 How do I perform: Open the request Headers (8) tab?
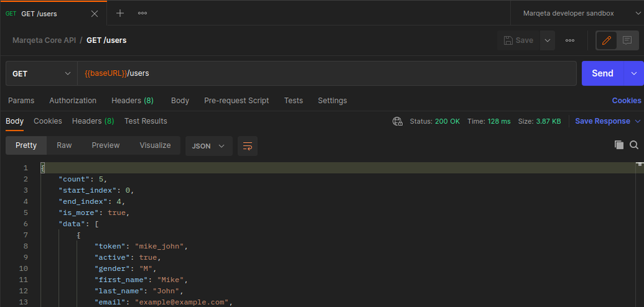point(133,100)
